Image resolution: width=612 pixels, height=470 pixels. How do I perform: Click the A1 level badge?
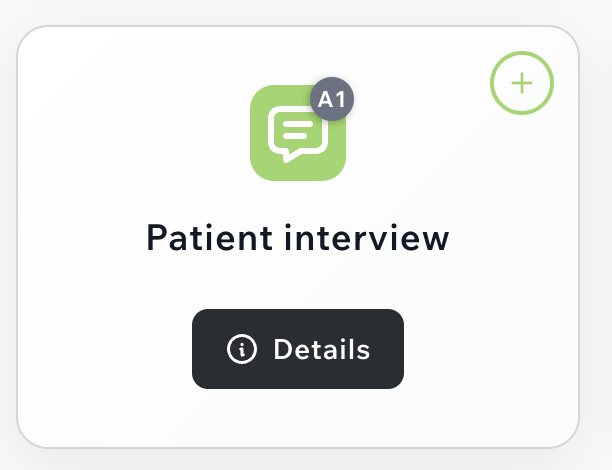click(x=332, y=99)
